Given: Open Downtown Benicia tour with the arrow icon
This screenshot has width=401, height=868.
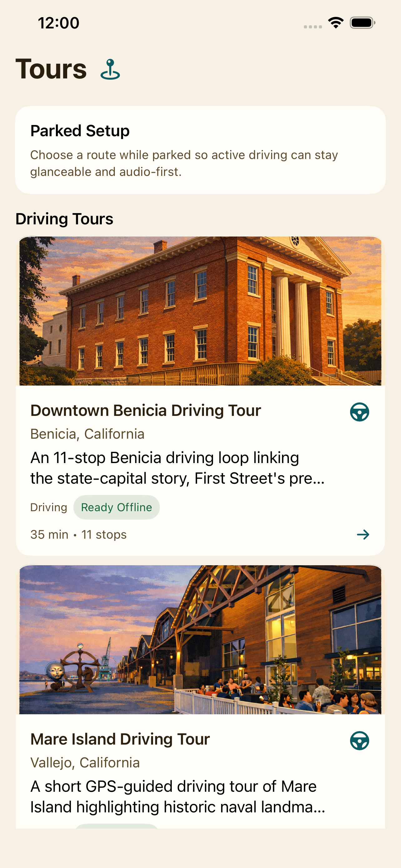Looking at the screenshot, I should tap(363, 534).
